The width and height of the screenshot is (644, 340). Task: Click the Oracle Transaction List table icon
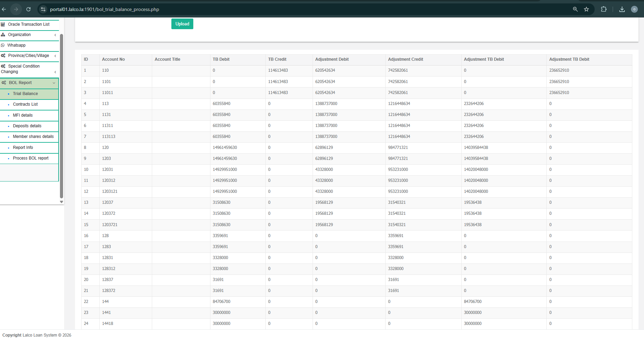point(3,24)
